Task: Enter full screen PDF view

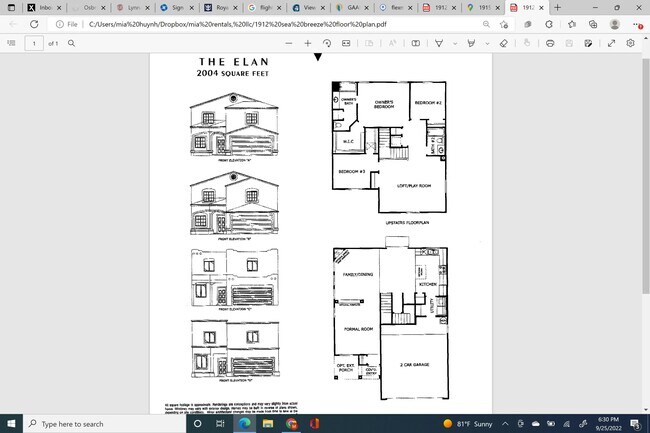Action: click(x=611, y=43)
